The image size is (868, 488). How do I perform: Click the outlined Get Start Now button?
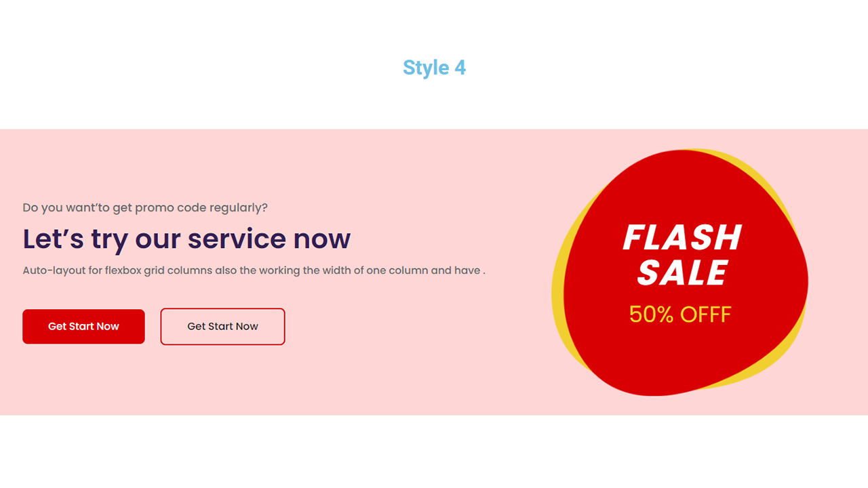222,327
